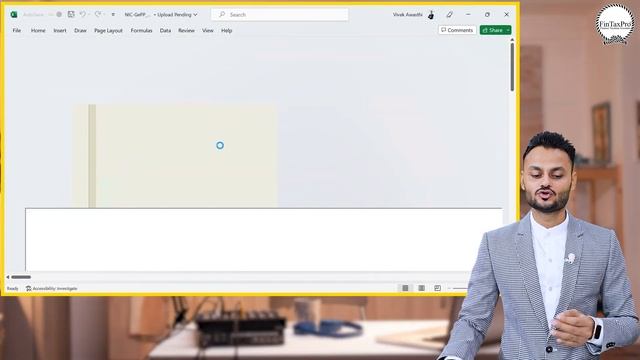Switch to the Home ribbon tab
Viewport: 640px width, 360px height.
38,30
